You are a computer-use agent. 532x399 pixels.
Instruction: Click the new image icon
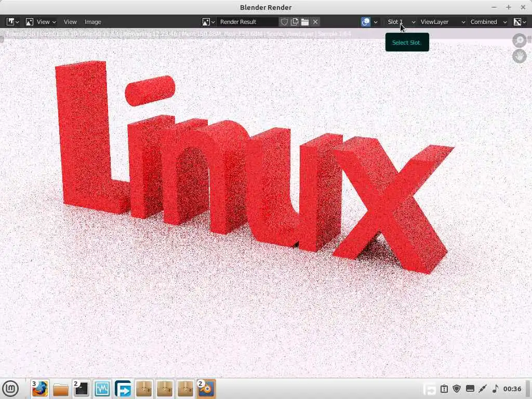295,22
